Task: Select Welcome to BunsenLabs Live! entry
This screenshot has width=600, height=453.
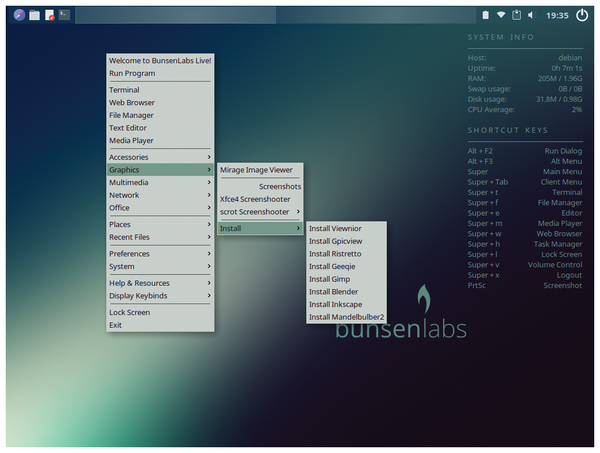Action: pyautogui.click(x=160, y=60)
